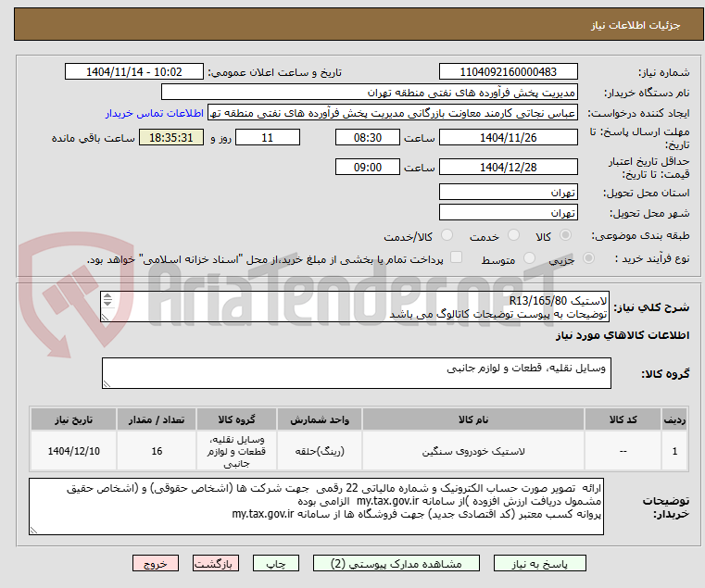Click the deadline date field 1404/11/26
Screen dimensions: 705x588
click(508, 138)
